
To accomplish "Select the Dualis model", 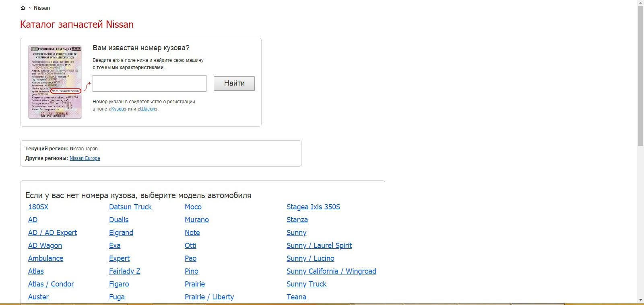I will (119, 220).
